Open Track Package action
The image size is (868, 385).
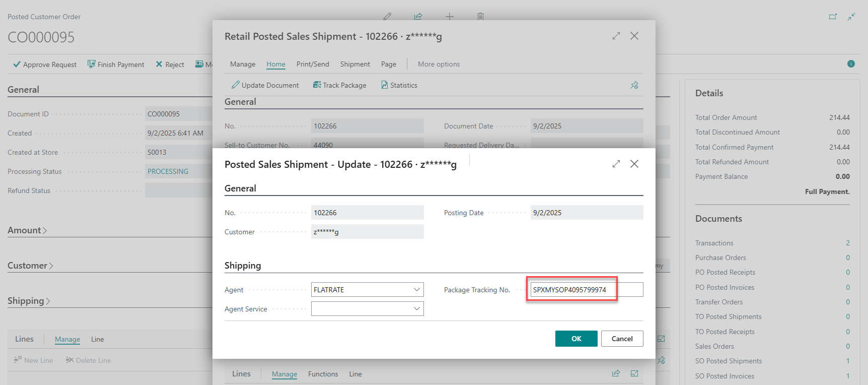(x=339, y=85)
